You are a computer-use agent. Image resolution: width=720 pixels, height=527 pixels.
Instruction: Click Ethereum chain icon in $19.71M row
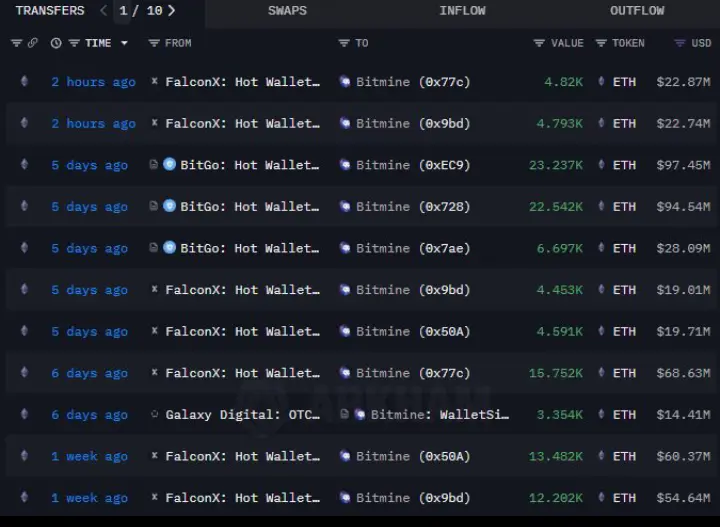tap(24, 331)
